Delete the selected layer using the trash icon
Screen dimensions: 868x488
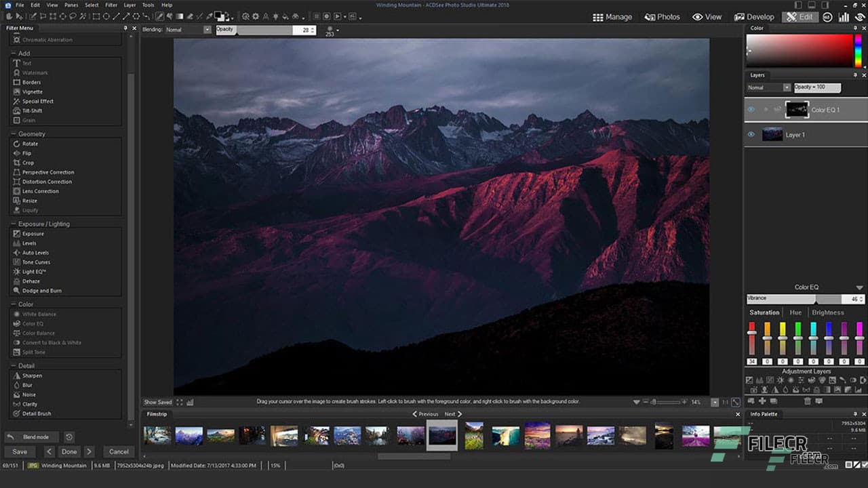(x=808, y=401)
